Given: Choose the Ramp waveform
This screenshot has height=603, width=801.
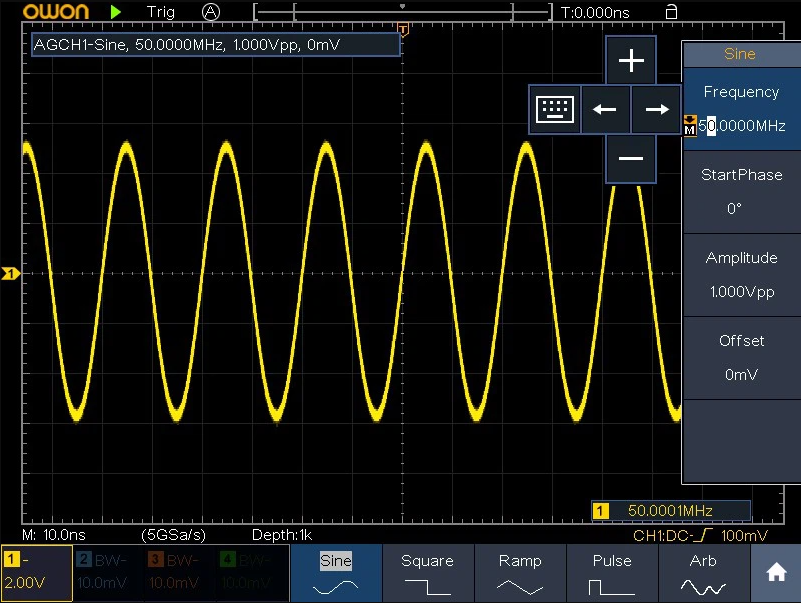Looking at the screenshot, I should [x=520, y=573].
